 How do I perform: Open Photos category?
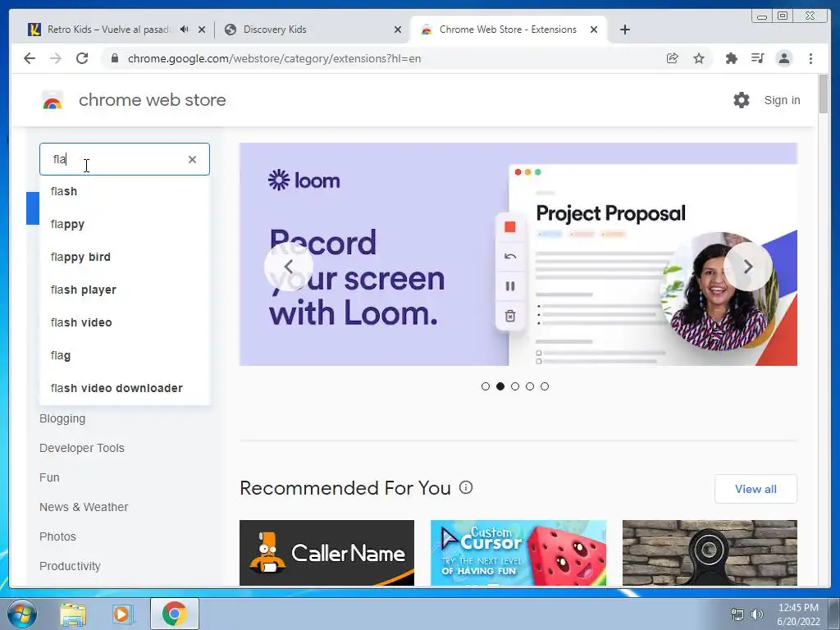coord(58,536)
